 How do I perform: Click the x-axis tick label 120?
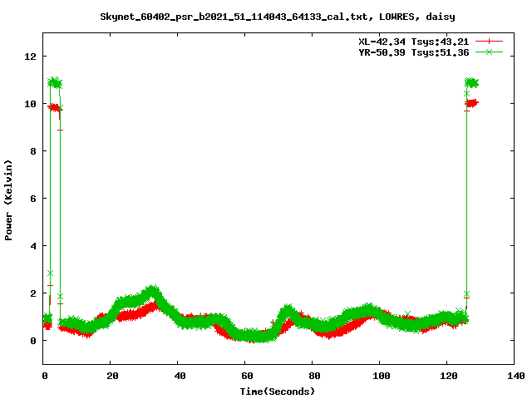[x=449, y=376]
